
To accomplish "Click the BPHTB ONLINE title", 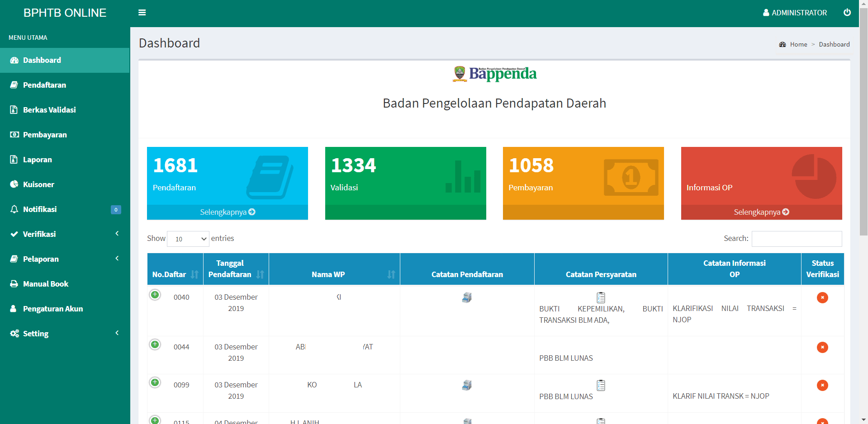I will coord(65,13).
